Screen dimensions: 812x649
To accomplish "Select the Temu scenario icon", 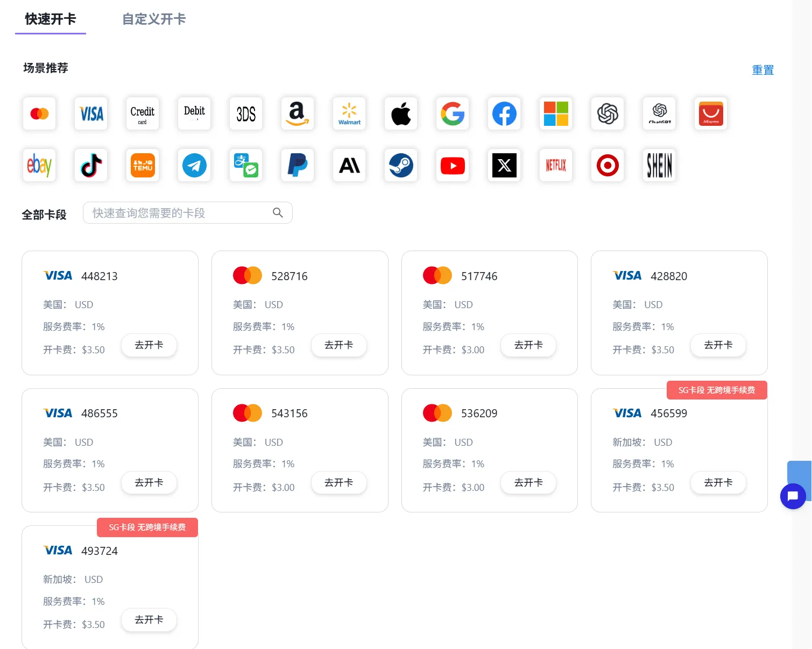I will (x=143, y=165).
